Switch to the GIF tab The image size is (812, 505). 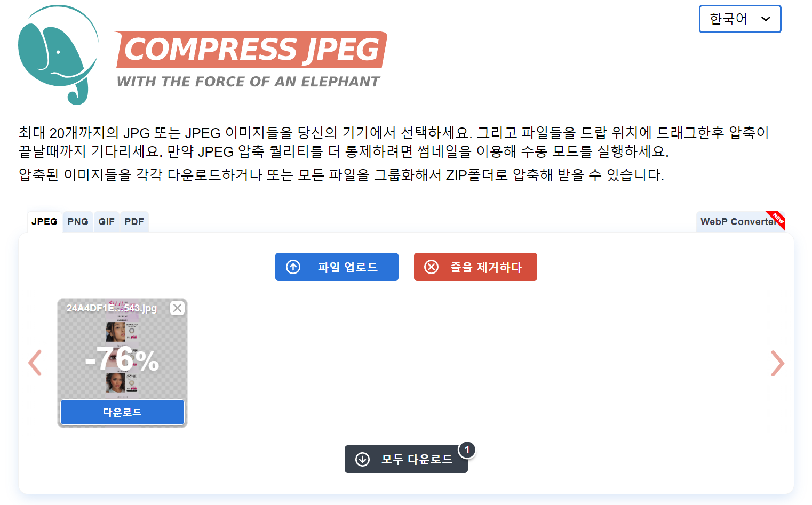click(107, 222)
